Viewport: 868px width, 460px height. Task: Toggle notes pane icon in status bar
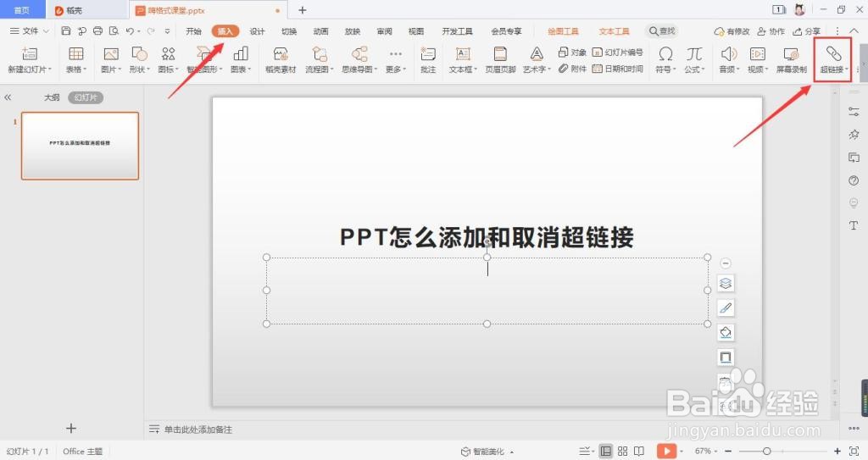click(x=583, y=452)
